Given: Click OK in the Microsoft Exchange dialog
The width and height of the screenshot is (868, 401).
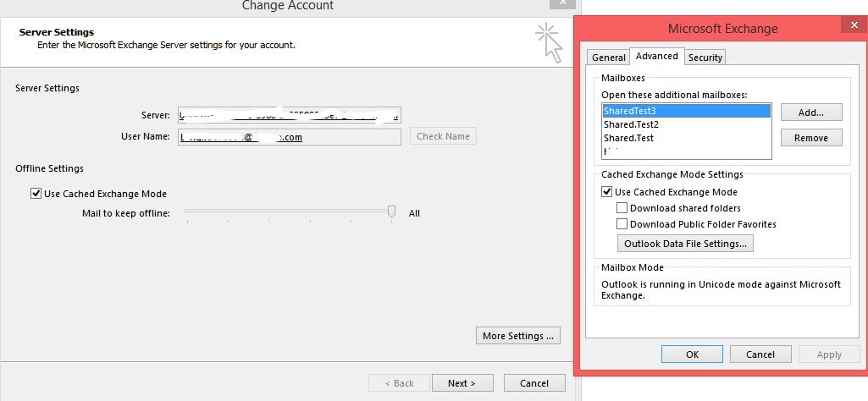Looking at the screenshot, I should [692, 354].
